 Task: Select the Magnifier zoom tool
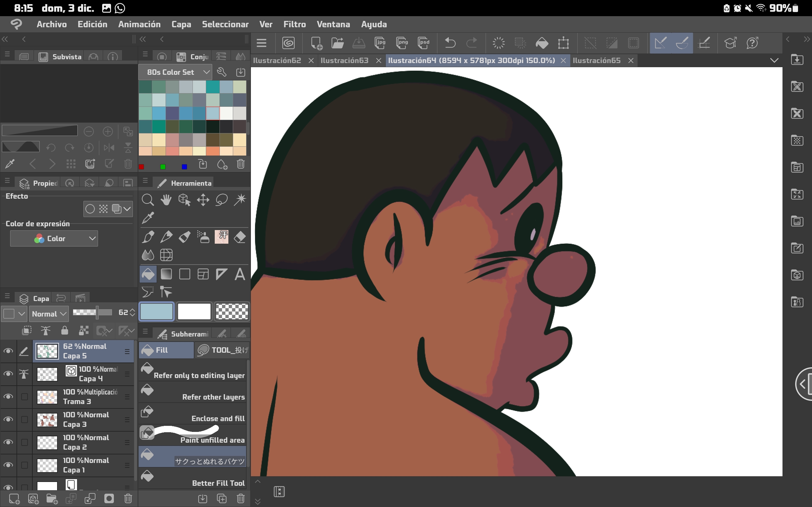point(147,200)
